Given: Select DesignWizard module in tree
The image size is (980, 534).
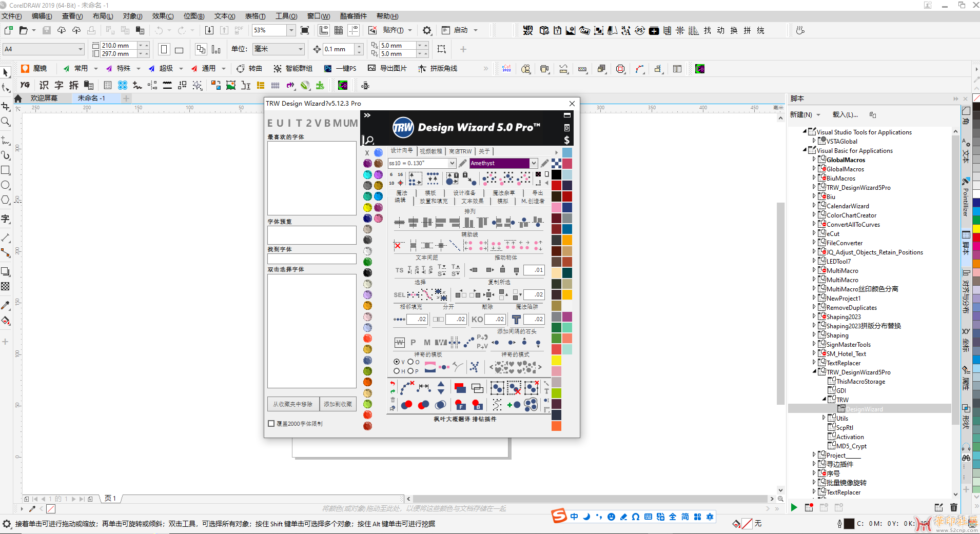Looking at the screenshot, I should click(865, 409).
